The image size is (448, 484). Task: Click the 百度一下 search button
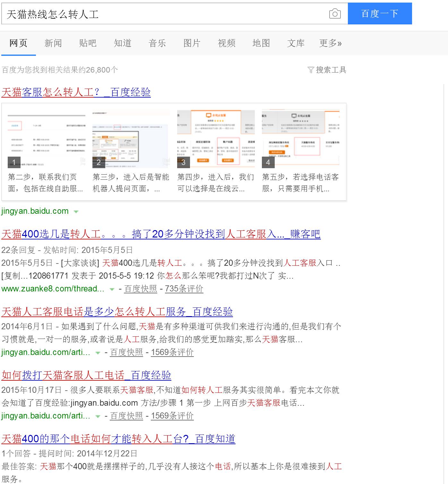pos(380,13)
